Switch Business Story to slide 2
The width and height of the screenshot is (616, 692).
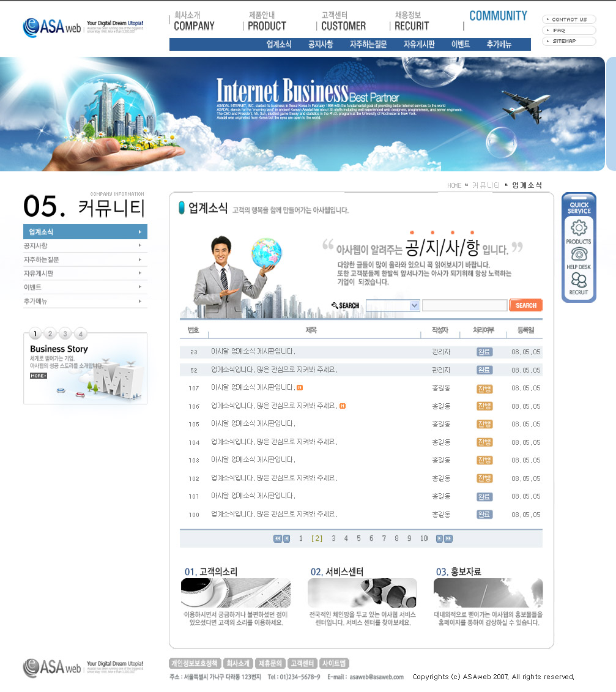point(51,333)
